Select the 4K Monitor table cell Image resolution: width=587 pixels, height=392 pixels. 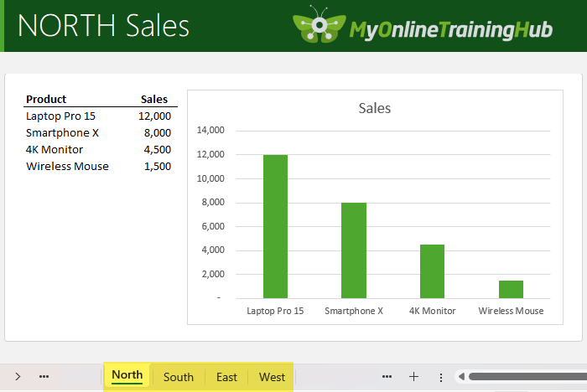pyautogui.click(x=55, y=150)
